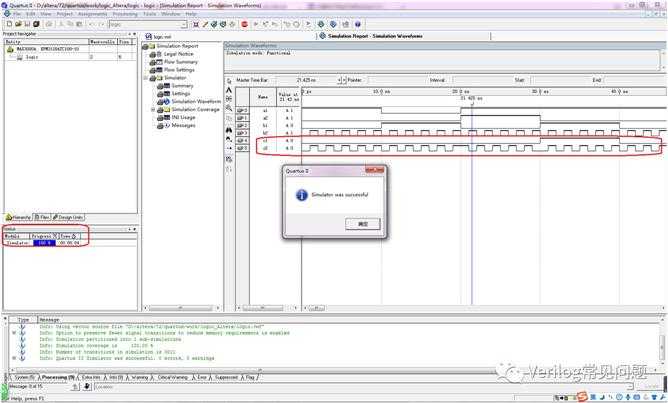This screenshot has width=668, height=403.
Task: Open the Project entity dropdown showing logic
Action: 184,24
